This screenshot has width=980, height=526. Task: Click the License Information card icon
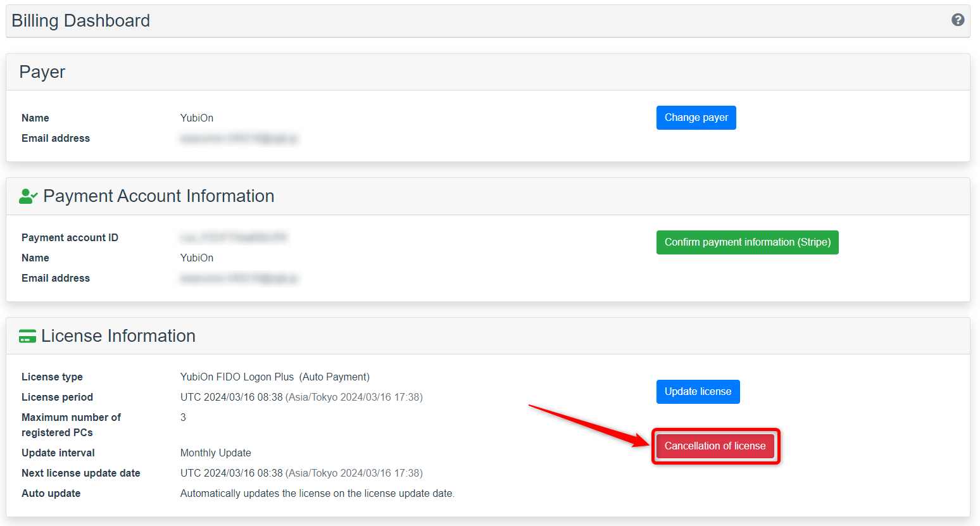pos(27,336)
